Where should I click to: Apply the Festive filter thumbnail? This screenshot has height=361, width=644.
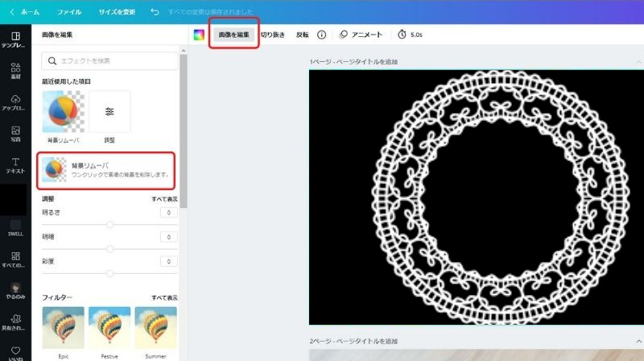pos(109,328)
